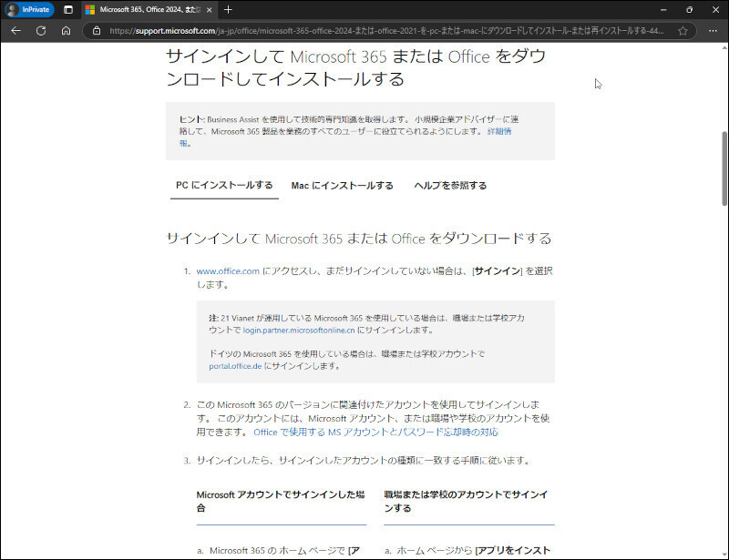Click the scrollbar down arrow
This screenshot has width=729, height=560.
click(724, 555)
